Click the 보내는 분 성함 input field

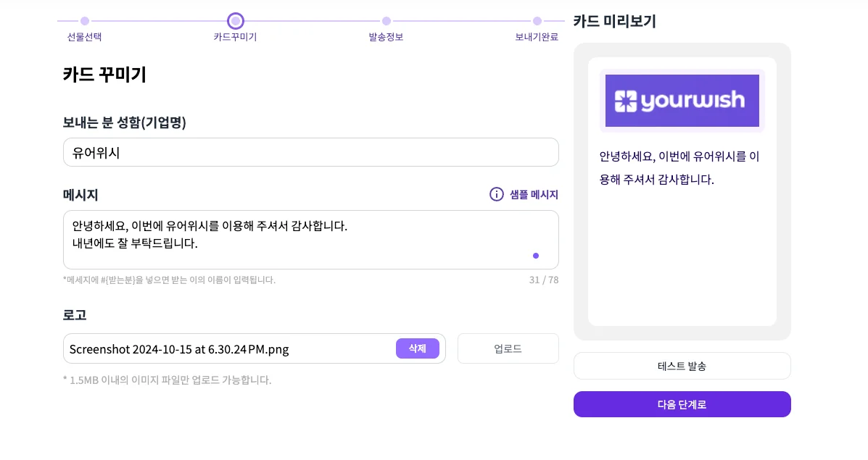tap(310, 152)
